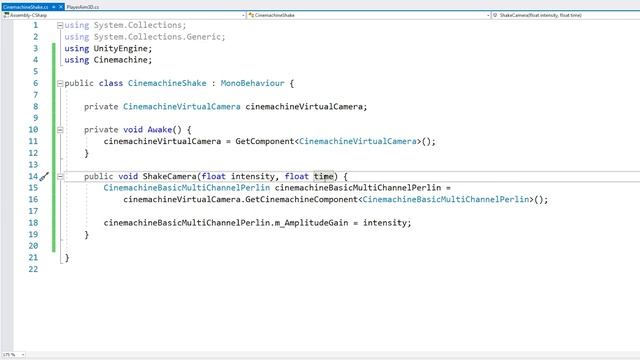Click 'intensity' parameter in the ShakeCamera signature
Screen dimensions: 640x360
253,176
